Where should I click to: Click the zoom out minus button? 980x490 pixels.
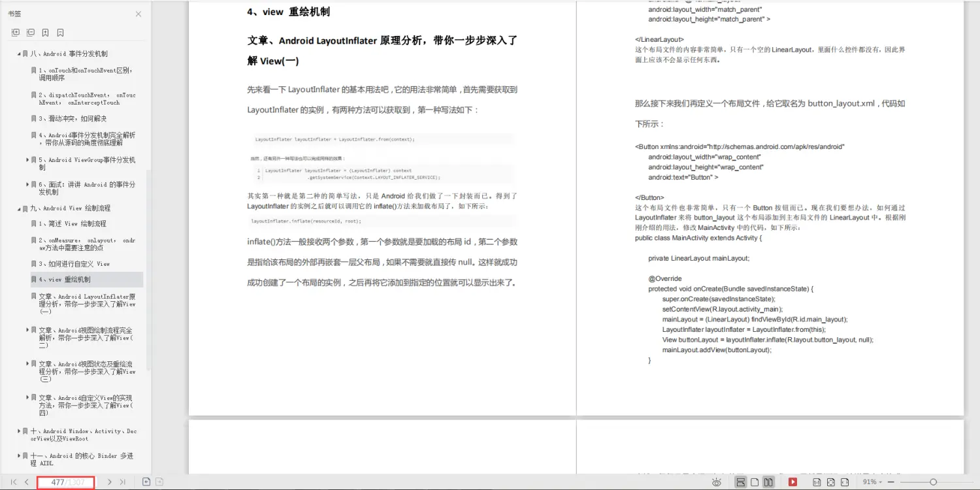(x=891, y=482)
